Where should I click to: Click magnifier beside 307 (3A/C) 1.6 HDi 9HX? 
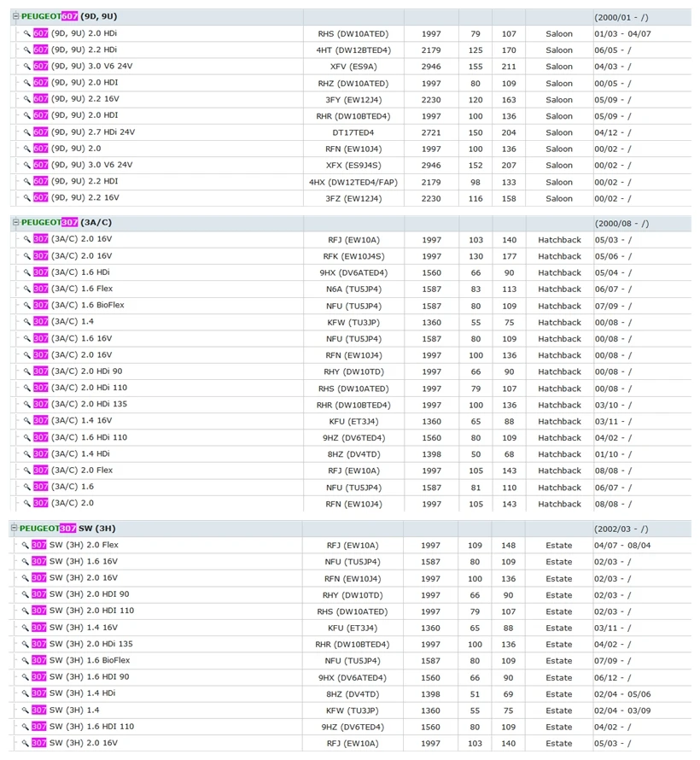pos(26,272)
